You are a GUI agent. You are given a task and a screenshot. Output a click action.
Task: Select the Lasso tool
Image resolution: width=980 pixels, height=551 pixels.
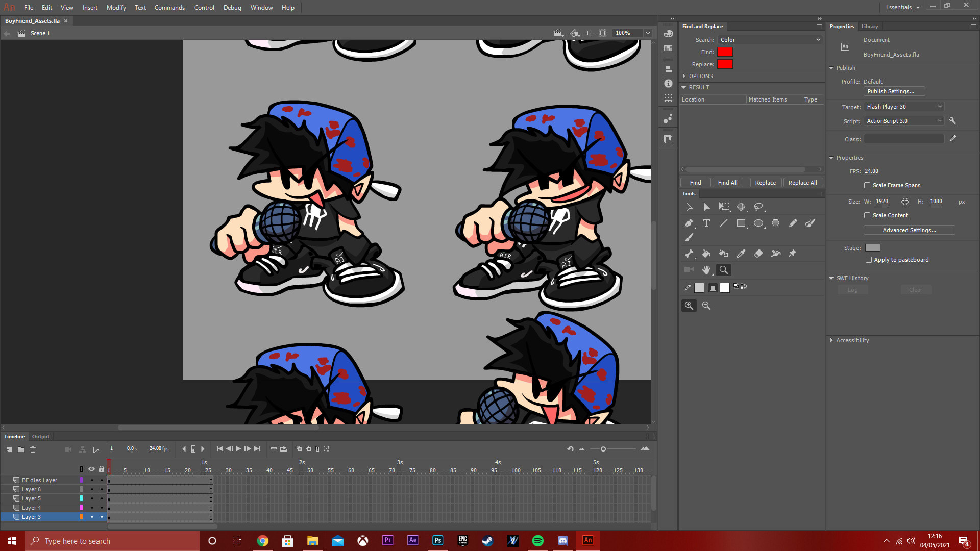click(758, 207)
